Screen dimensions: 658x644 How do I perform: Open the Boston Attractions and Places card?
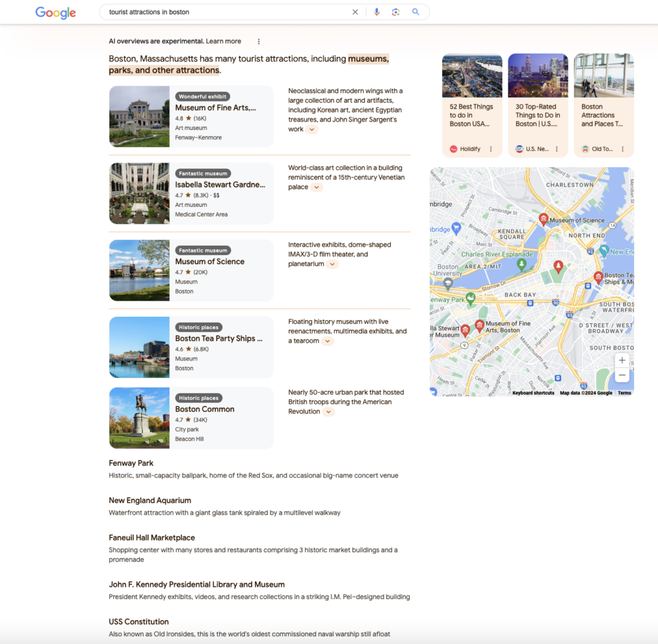point(603,105)
